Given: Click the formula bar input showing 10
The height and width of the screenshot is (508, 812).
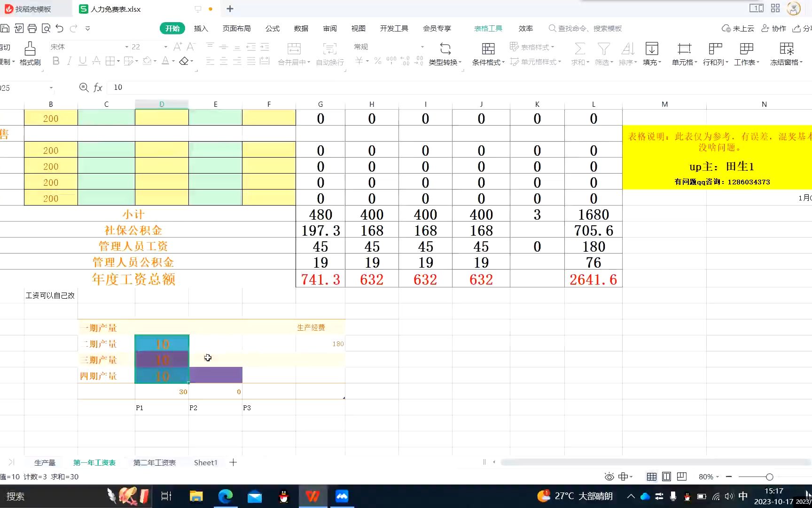Looking at the screenshot, I should click(x=461, y=87).
